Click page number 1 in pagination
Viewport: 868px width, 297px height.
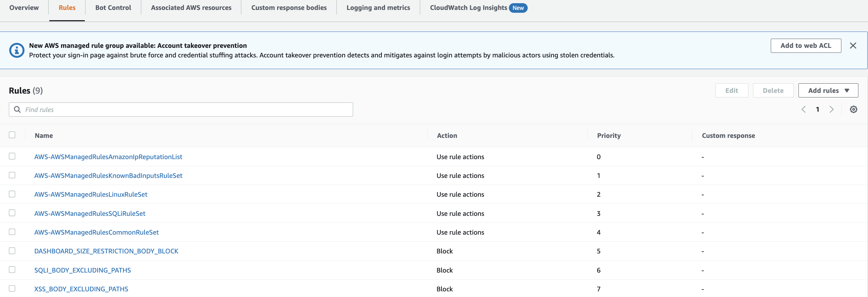818,110
